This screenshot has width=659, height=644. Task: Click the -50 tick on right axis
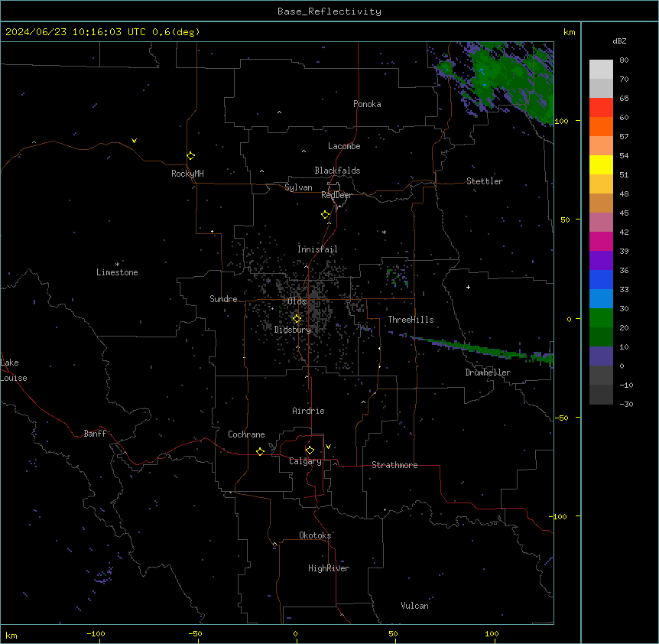pos(562,418)
